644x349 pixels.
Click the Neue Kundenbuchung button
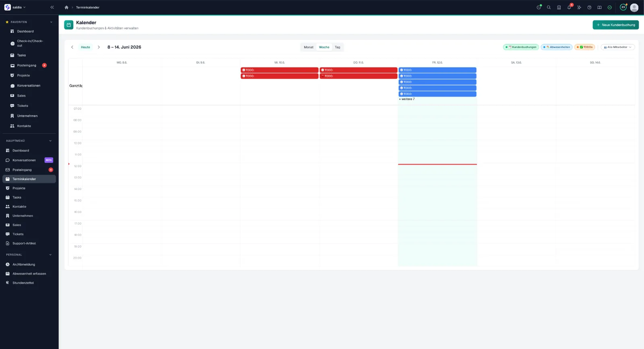pos(615,25)
